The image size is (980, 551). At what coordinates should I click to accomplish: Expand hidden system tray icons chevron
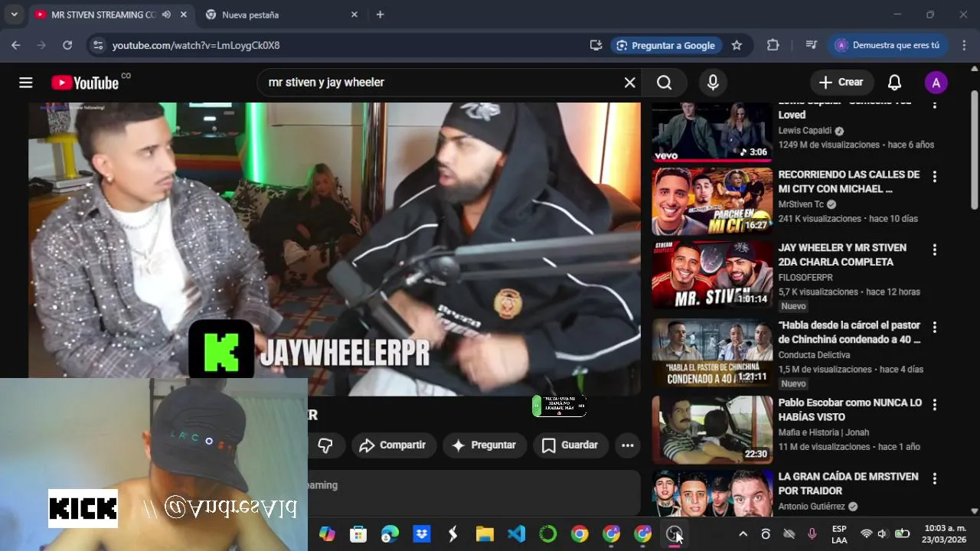pos(743,534)
